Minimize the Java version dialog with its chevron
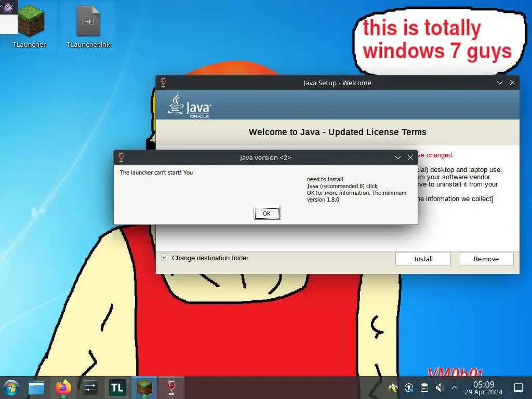This screenshot has width=532, height=399. pyautogui.click(x=397, y=157)
